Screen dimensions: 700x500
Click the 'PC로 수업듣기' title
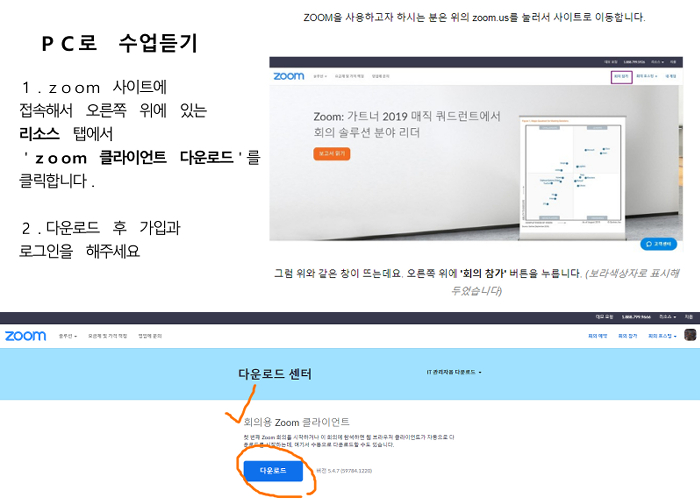tap(119, 43)
